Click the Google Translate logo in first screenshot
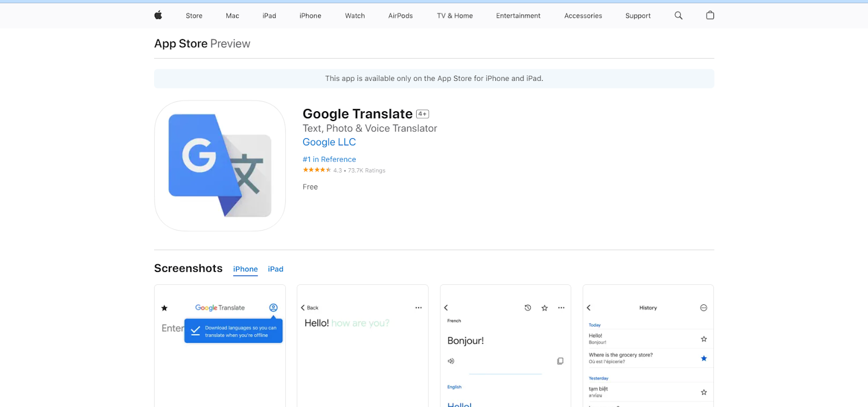The image size is (868, 407). pos(220,308)
